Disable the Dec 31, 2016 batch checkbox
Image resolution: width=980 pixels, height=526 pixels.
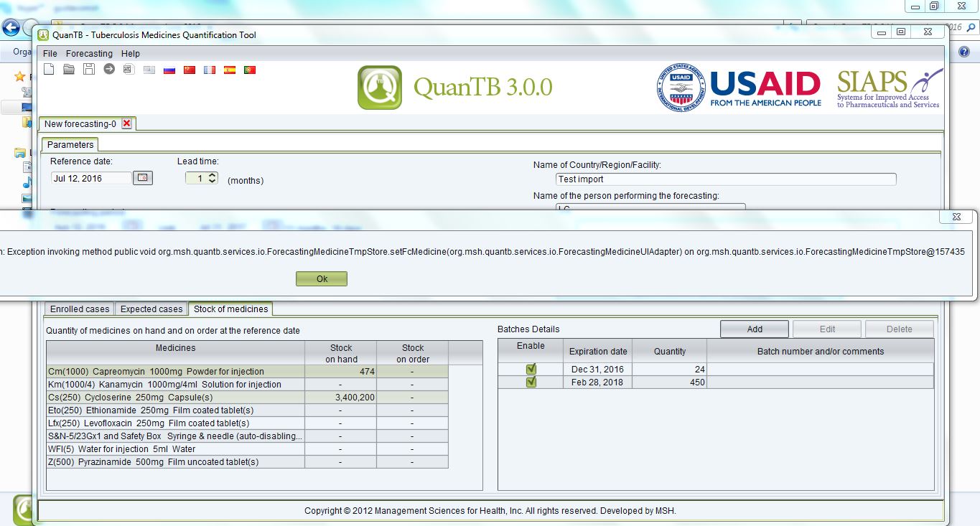(531, 369)
